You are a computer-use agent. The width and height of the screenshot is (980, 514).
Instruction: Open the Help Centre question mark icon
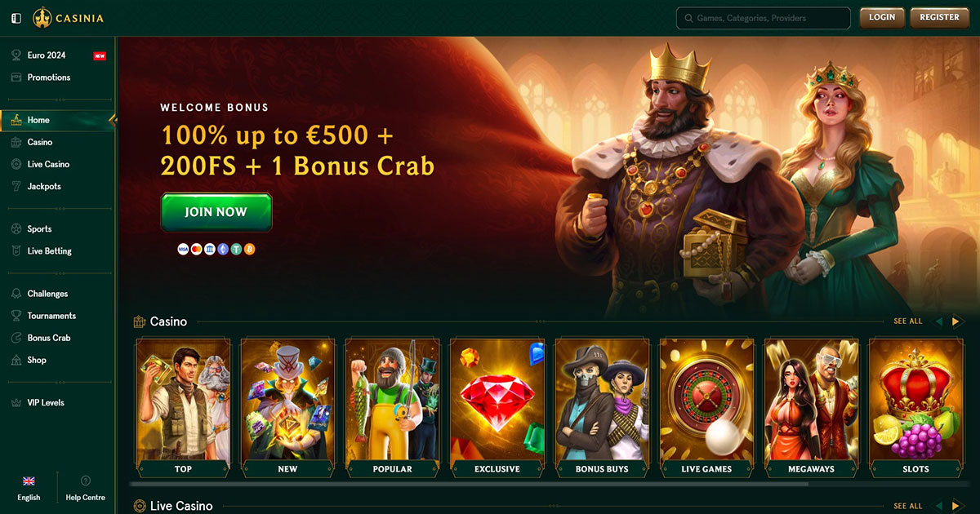(x=86, y=481)
